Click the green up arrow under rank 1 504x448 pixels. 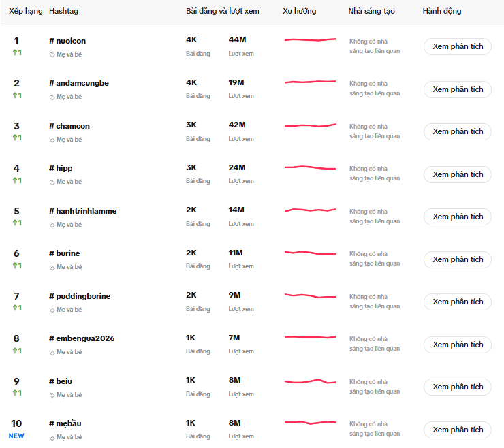point(15,53)
